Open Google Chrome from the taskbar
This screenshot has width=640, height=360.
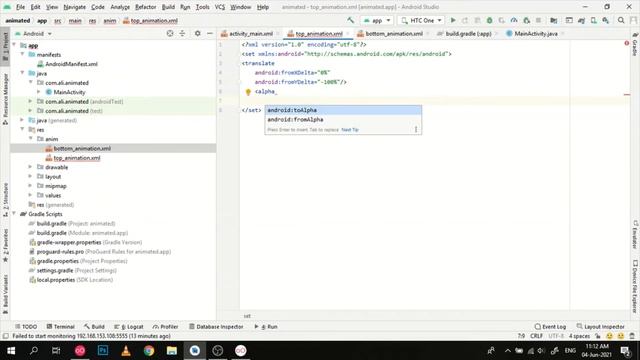[149, 350]
